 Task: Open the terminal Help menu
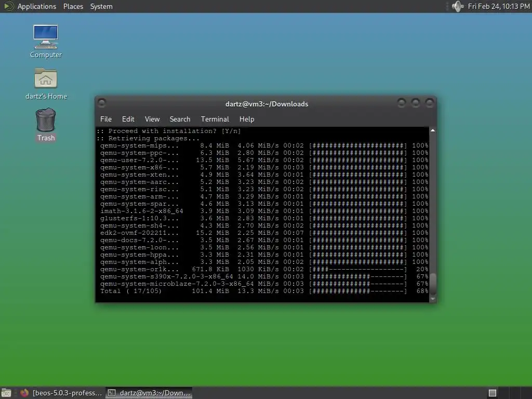pyautogui.click(x=247, y=119)
